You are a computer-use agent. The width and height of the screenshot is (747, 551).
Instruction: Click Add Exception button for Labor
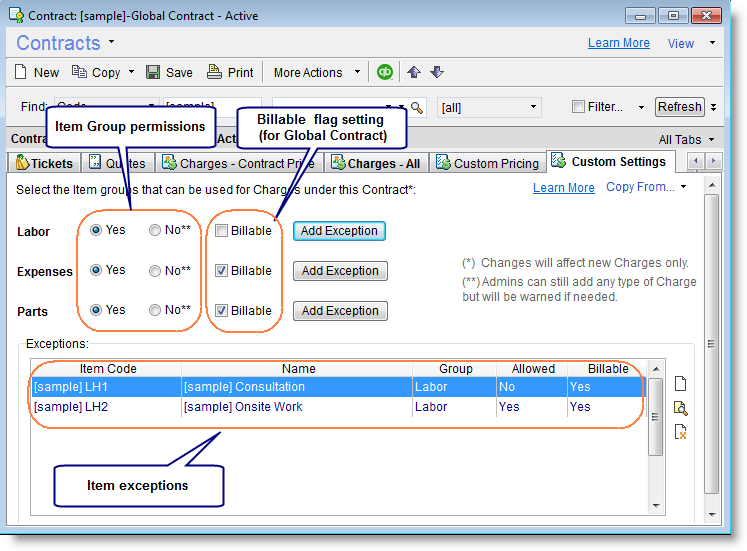[x=339, y=231]
